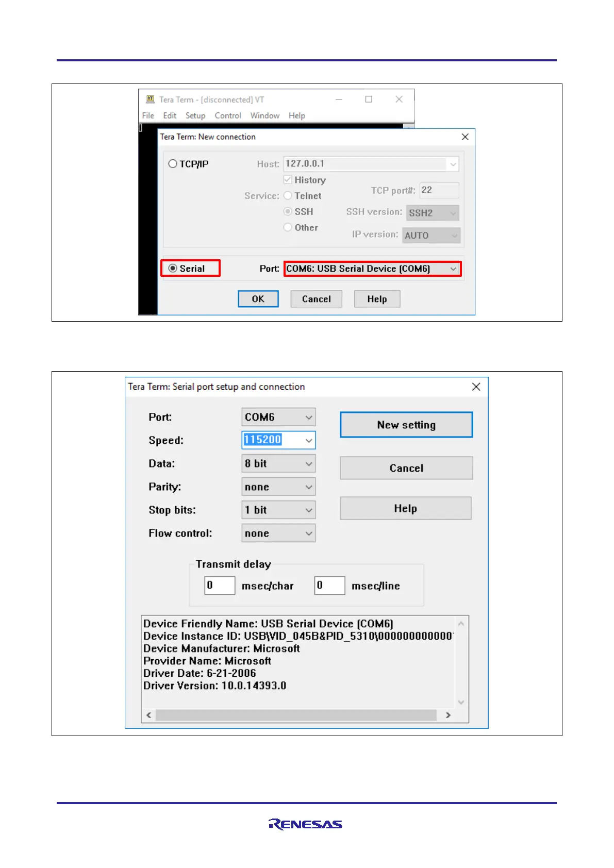Click the Driver Version: 10.0.14393.0 line

click(215, 686)
